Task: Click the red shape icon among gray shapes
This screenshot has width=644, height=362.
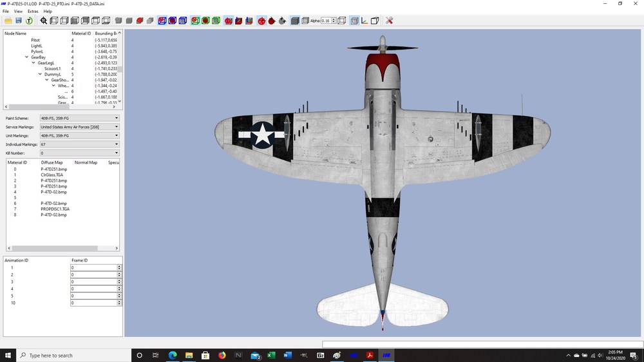Action: pos(140,21)
